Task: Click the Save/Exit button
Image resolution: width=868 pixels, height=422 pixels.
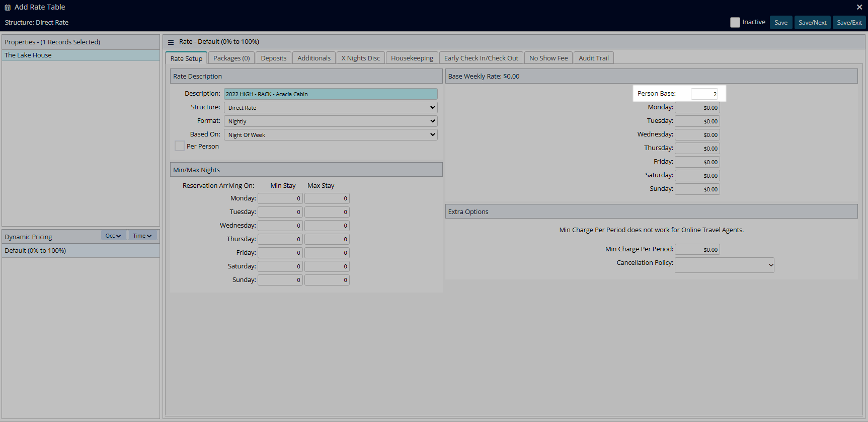Action: (849, 22)
